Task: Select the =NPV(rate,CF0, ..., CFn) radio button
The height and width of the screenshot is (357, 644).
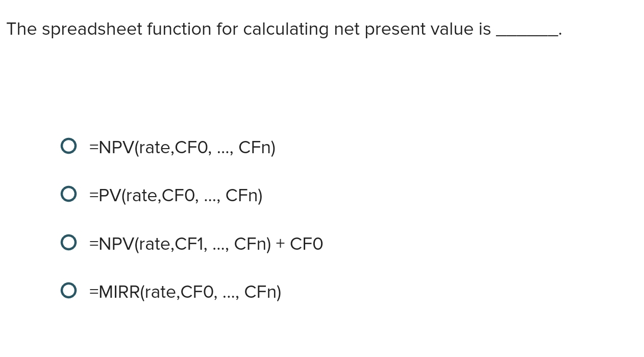Action: tap(69, 146)
